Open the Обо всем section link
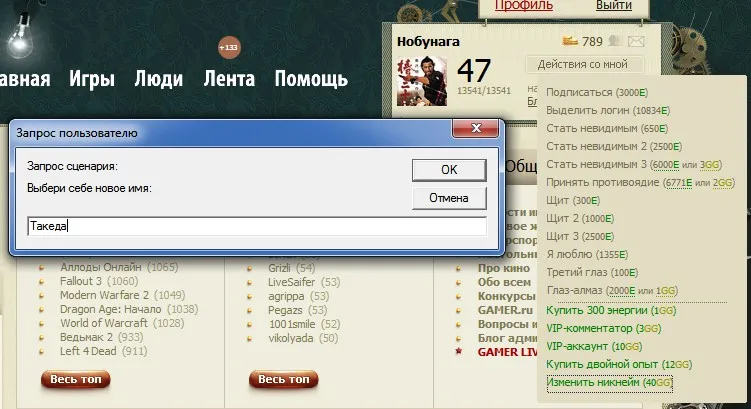The width and height of the screenshot is (751, 409). 504,282
